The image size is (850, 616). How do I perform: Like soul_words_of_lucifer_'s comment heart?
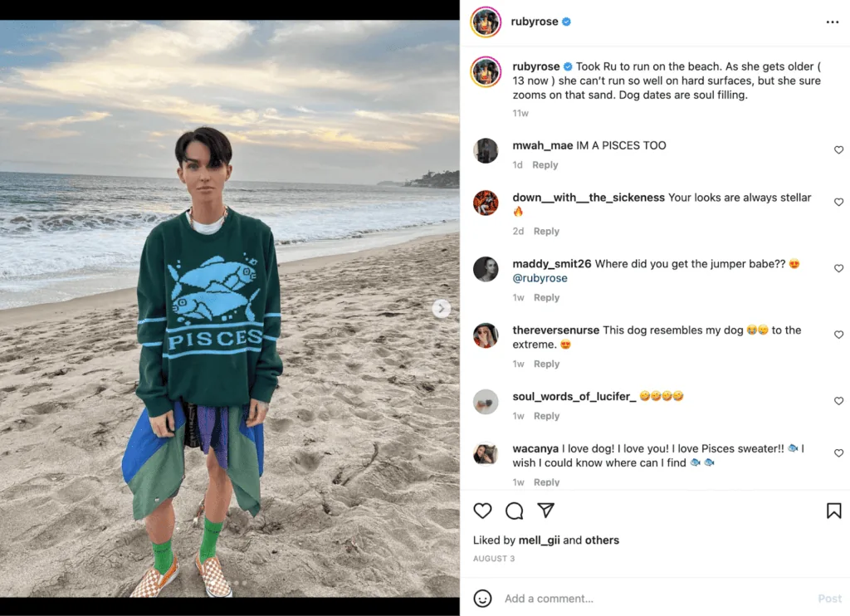(x=838, y=401)
